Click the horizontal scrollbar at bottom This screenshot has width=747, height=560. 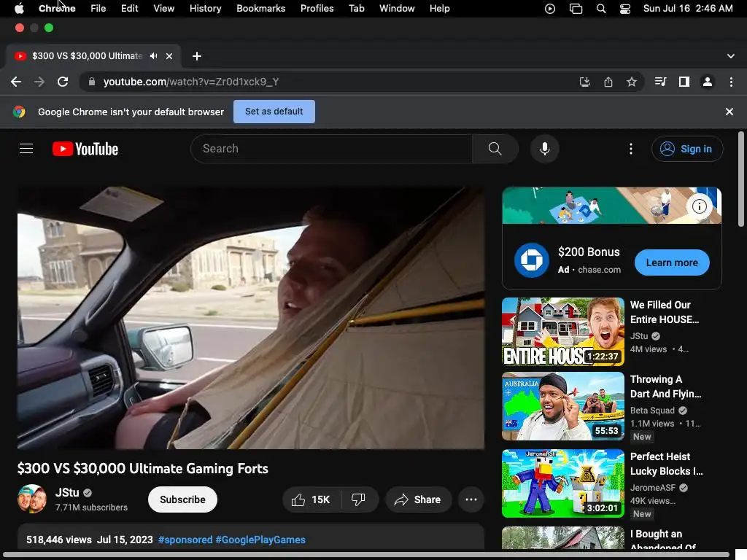[366, 555]
